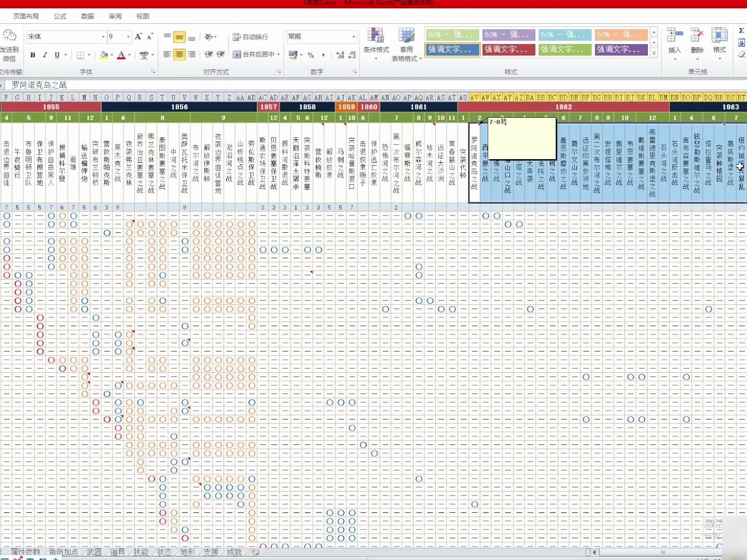Screen dimensions: 747x560
Task: Open the Merge and Center dropdown arrow
Action: (279, 54)
